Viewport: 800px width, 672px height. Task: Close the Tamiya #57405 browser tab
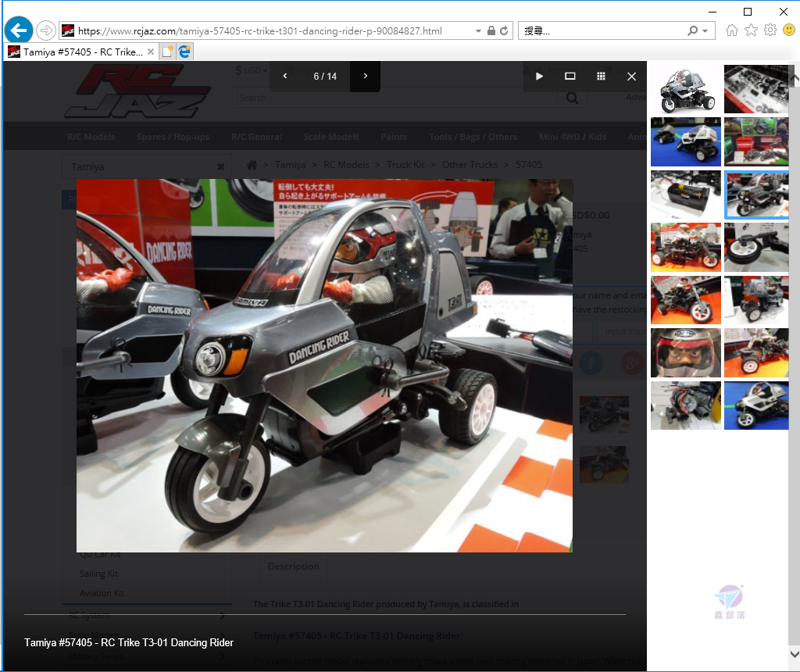pyautogui.click(x=151, y=52)
